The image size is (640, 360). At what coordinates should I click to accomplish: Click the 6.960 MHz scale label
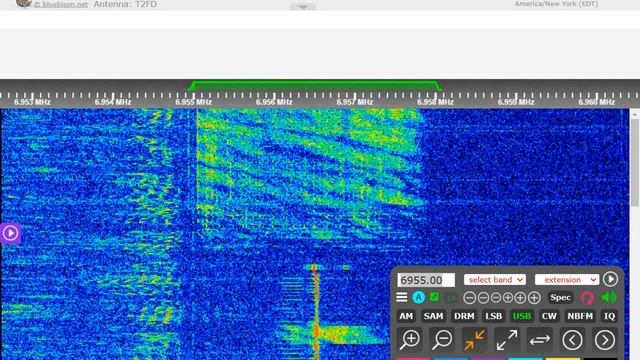[596, 102]
